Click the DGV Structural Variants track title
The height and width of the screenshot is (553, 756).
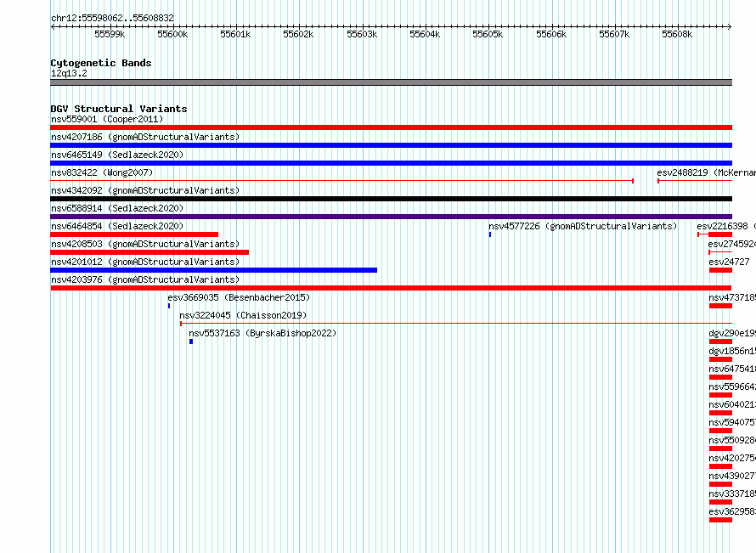click(x=119, y=109)
